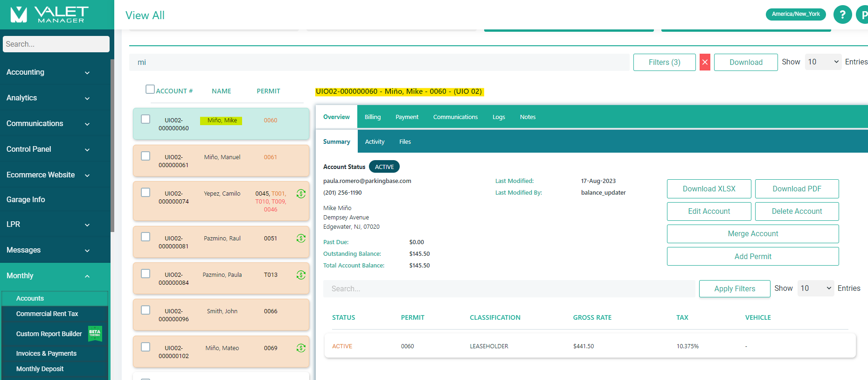Click recurring payment icon for Miño, Mateo
The image size is (868, 380).
point(301,348)
